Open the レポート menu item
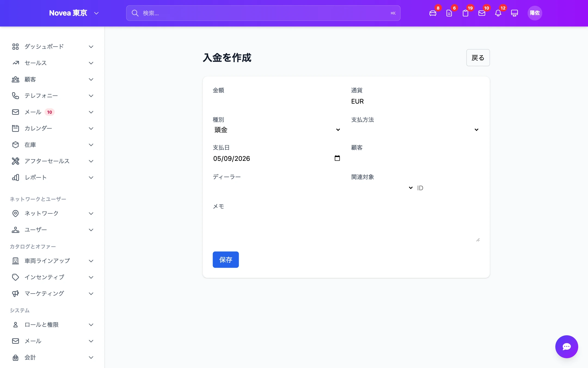This screenshot has width=588, height=368. tap(53, 177)
